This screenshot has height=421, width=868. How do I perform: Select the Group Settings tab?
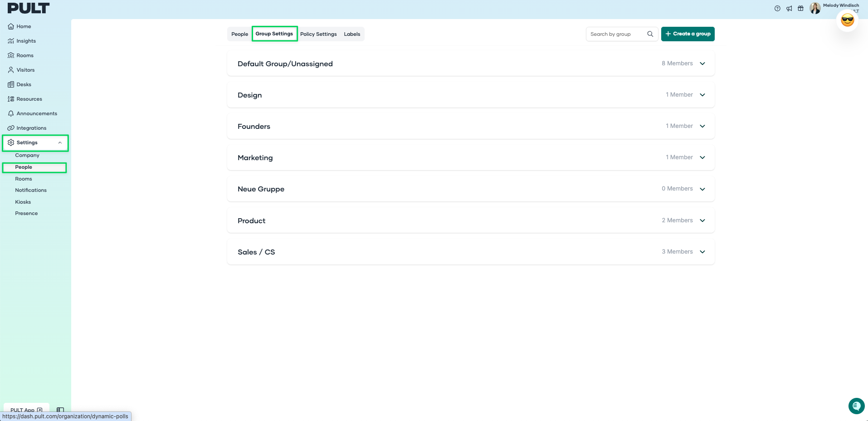[x=274, y=34]
